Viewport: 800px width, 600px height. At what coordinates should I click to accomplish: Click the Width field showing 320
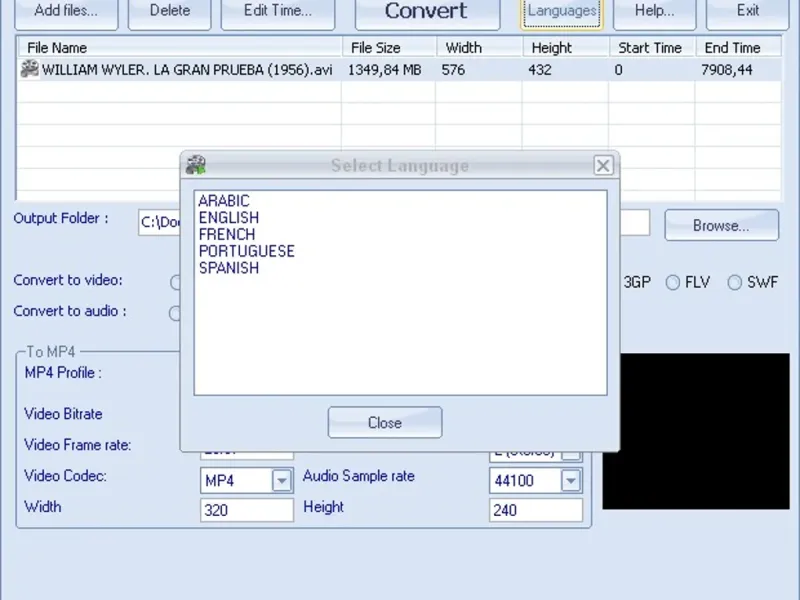tap(247, 510)
